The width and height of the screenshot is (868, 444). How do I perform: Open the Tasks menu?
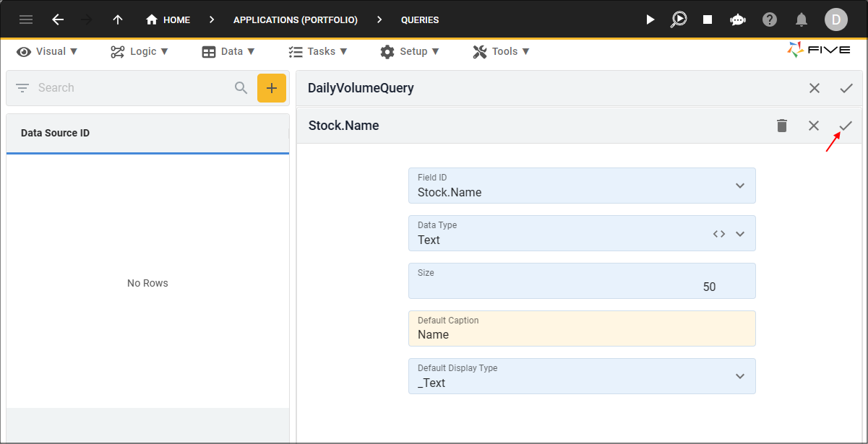click(x=318, y=51)
